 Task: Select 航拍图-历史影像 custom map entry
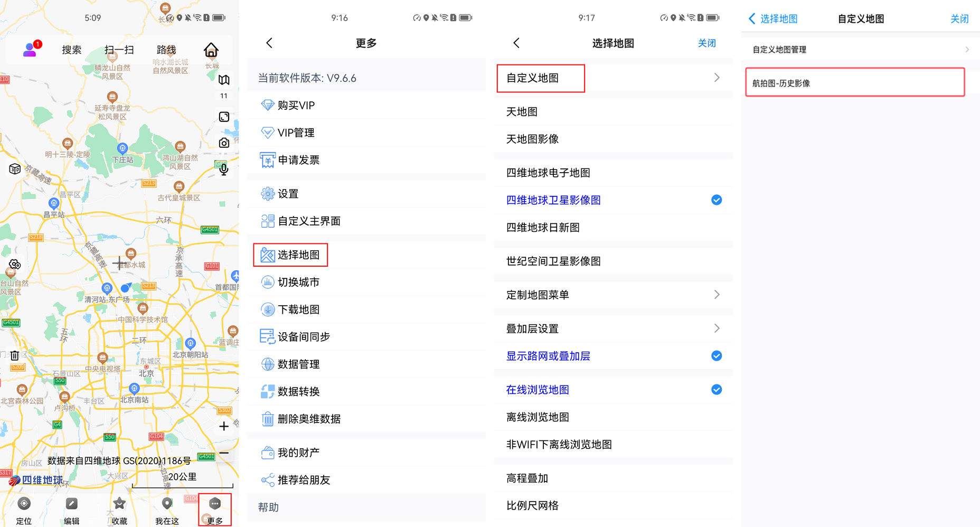(x=854, y=83)
